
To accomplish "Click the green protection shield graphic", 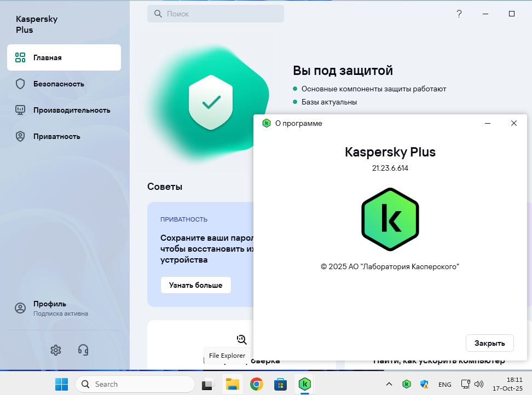I will tap(211, 102).
